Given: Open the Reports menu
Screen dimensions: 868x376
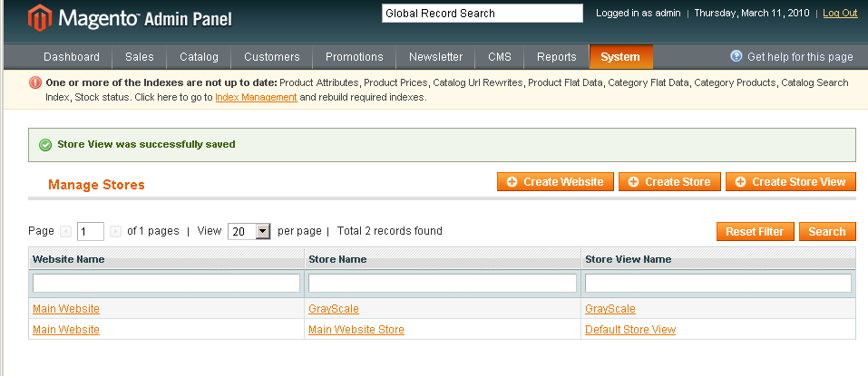Looking at the screenshot, I should (x=557, y=57).
